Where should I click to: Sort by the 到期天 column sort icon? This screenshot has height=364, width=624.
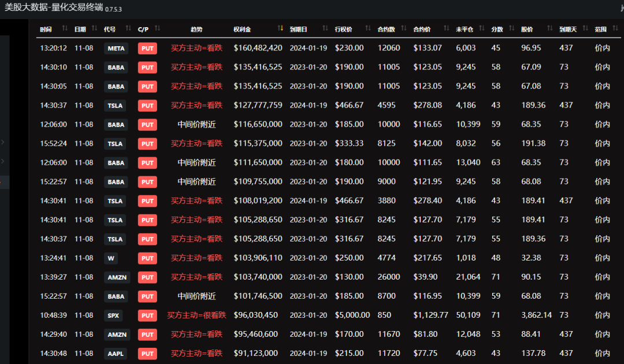click(585, 28)
